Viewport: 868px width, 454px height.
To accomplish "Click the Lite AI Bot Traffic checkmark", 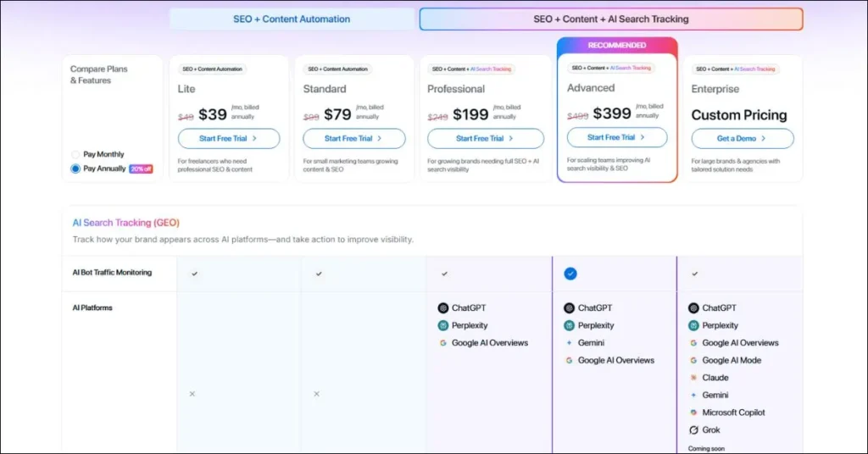I will 194,274.
